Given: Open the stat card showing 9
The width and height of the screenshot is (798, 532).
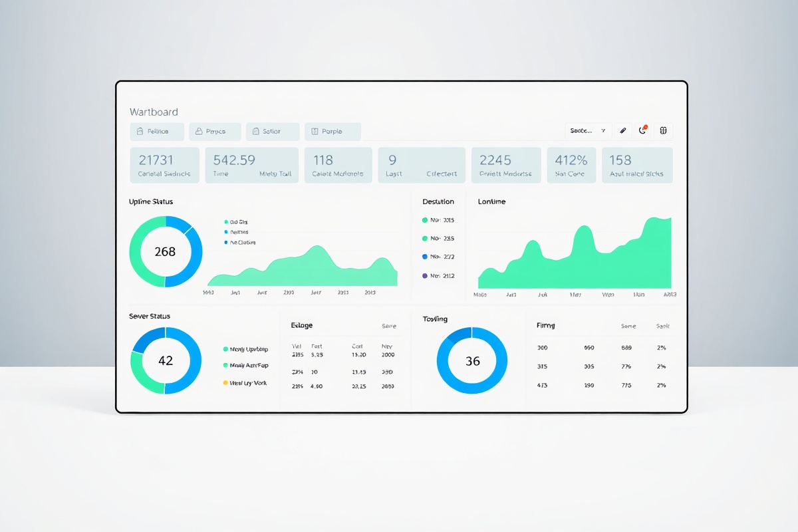Looking at the screenshot, I should pos(422,166).
